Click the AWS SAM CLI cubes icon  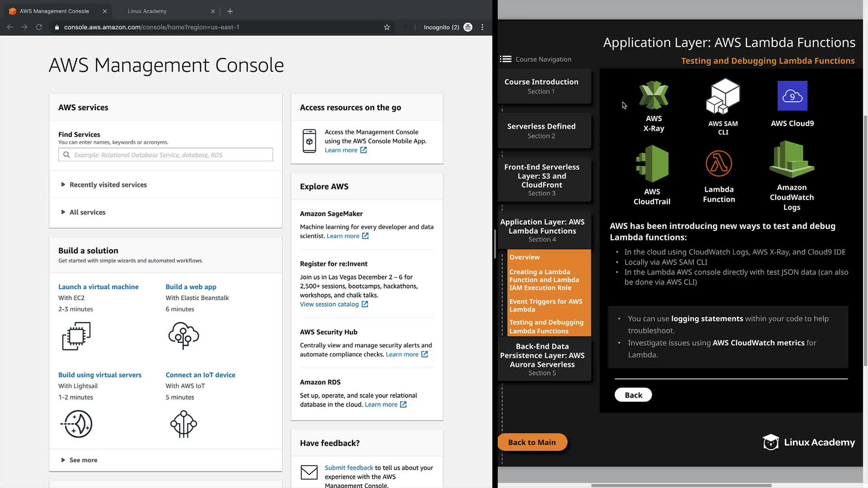pos(722,97)
